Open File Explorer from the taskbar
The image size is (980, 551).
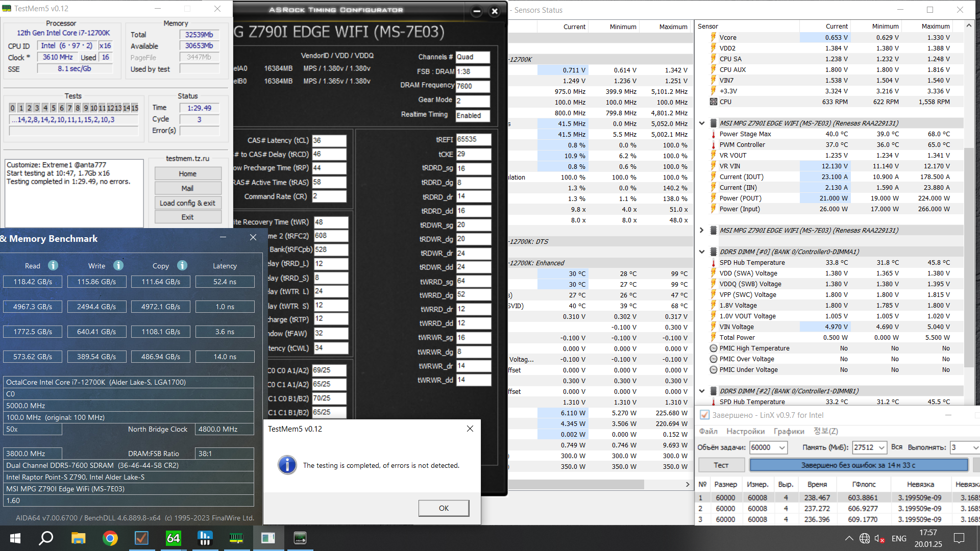click(x=78, y=538)
